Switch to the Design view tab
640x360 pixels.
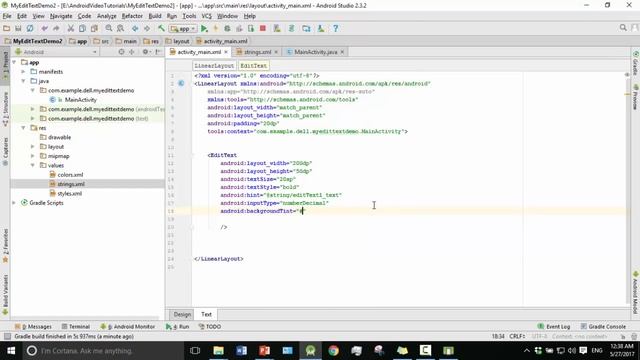182,314
